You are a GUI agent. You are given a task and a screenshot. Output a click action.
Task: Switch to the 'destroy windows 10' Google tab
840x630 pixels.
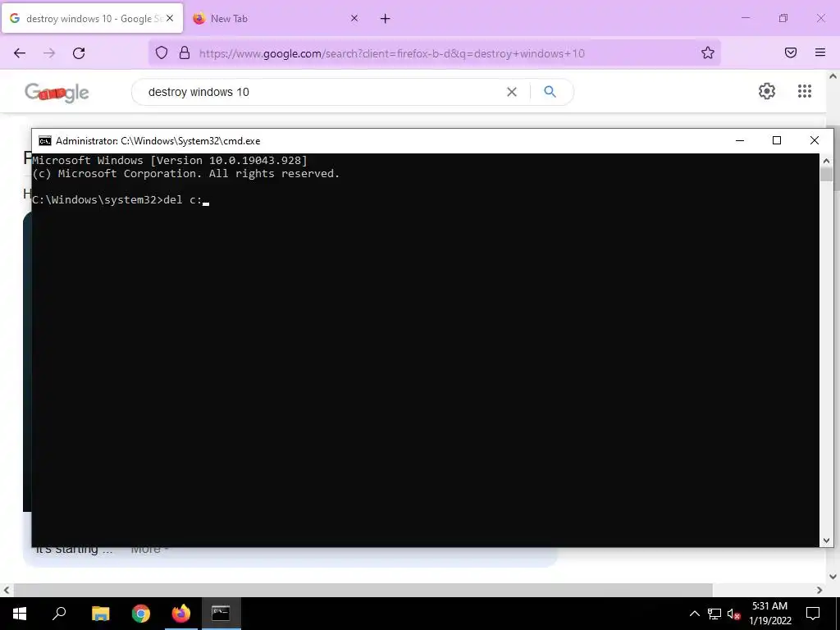click(x=92, y=18)
